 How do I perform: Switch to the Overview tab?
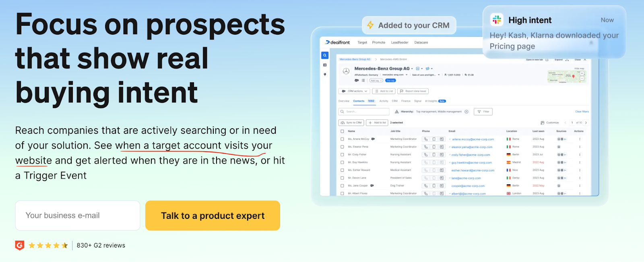344,101
